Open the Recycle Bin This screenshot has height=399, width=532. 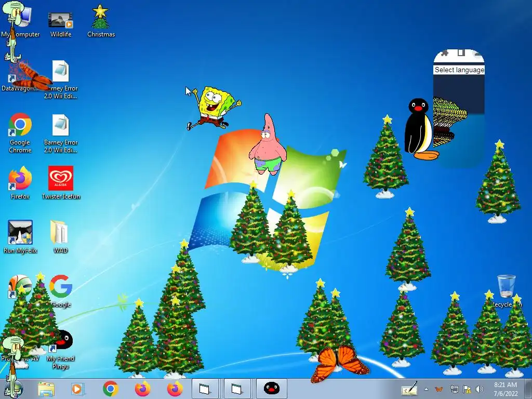click(506, 291)
